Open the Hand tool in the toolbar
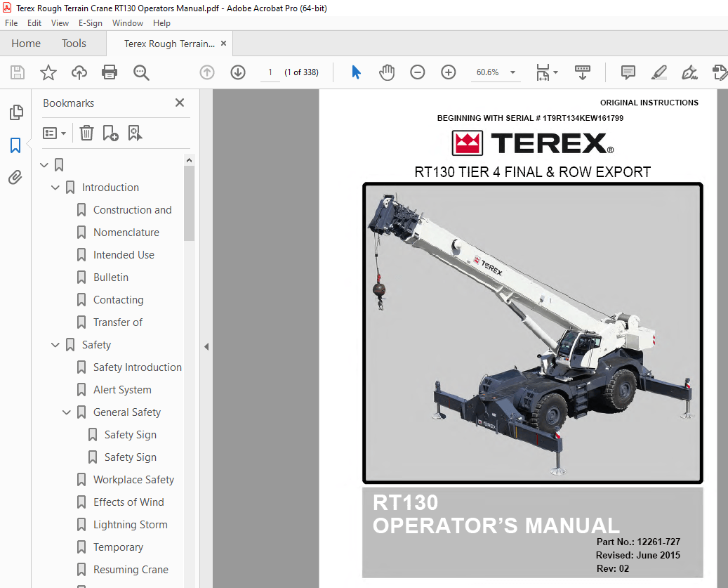The width and height of the screenshot is (728, 588). (x=387, y=72)
